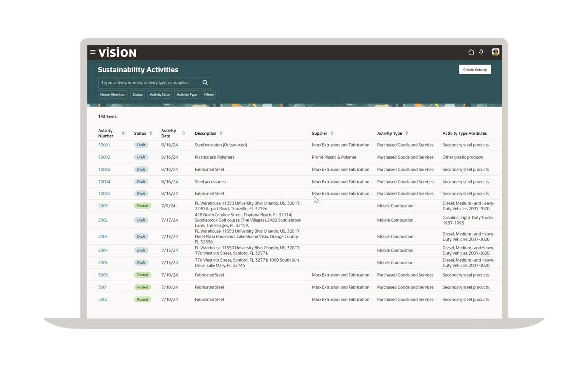Sort by Status column arrows

pyautogui.click(x=151, y=133)
